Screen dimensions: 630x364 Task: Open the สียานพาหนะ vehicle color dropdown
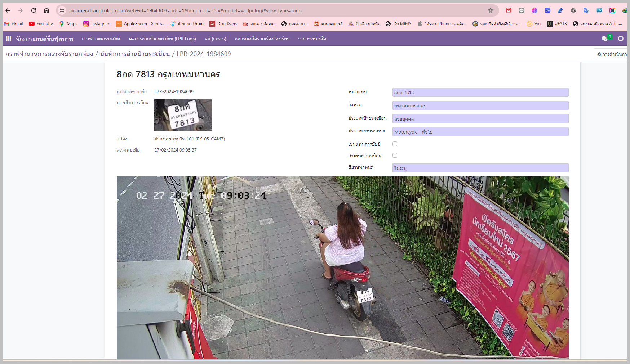coord(480,168)
